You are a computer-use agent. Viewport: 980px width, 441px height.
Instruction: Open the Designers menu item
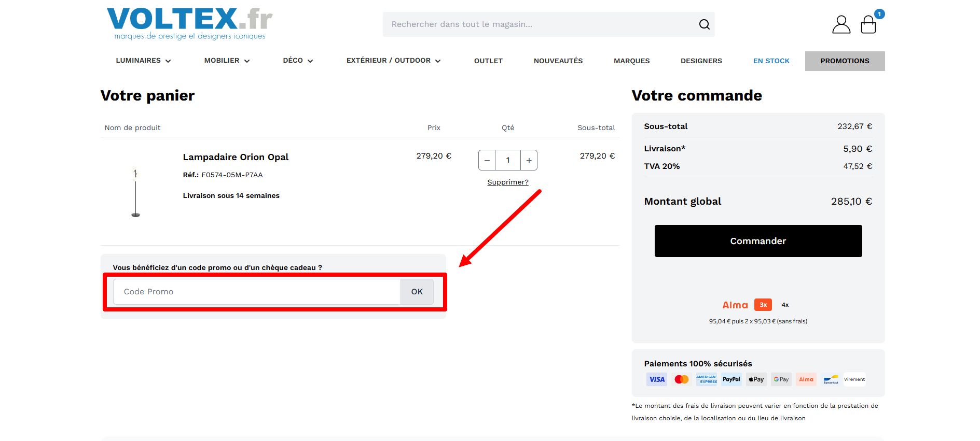click(x=701, y=61)
